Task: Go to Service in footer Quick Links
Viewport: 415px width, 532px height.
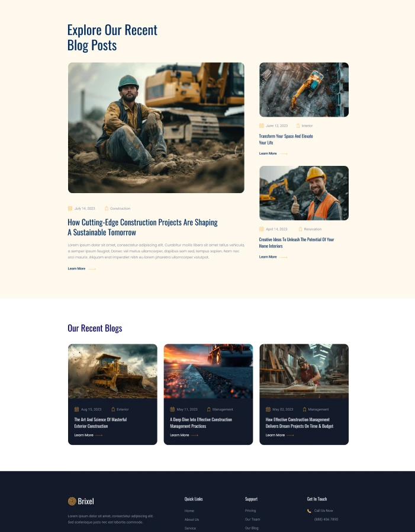Action: (190, 528)
